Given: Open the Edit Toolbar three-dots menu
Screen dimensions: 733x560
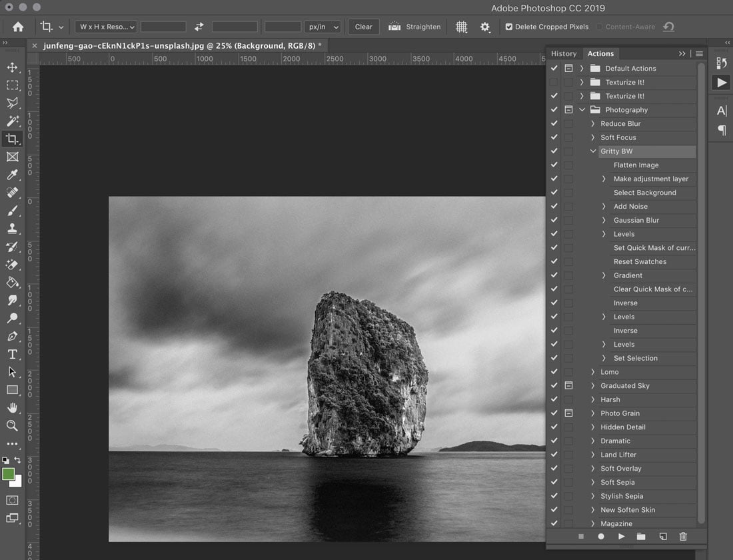Looking at the screenshot, I should point(12,443).
